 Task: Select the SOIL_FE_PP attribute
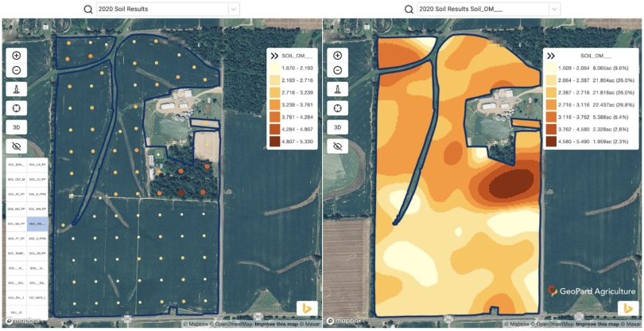[17, 194]
